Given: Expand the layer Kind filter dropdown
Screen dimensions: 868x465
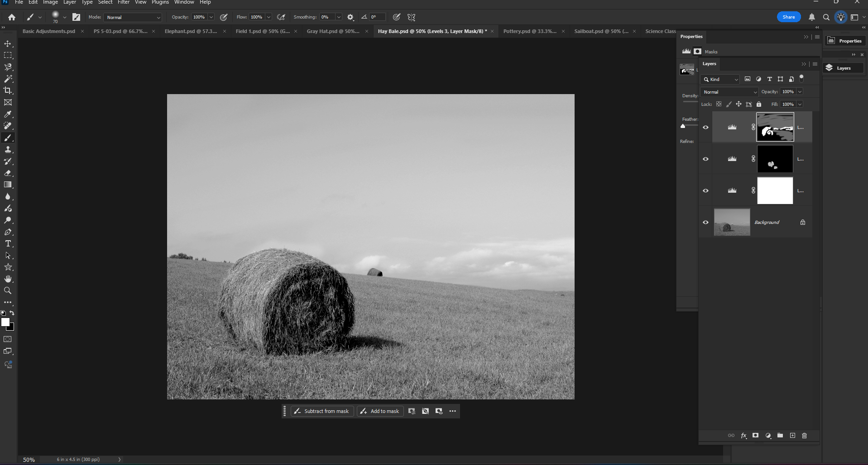Looking at the screenshot, I should pos(720,79).
